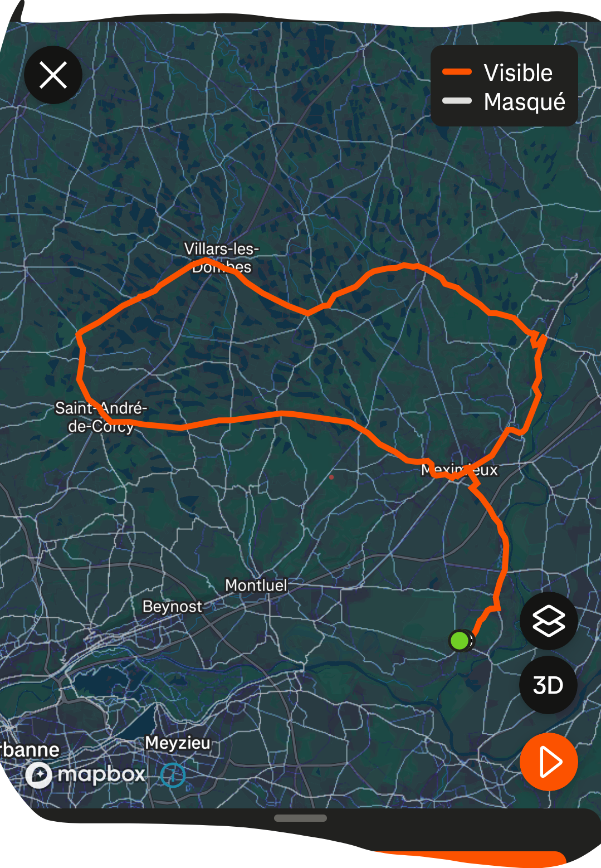601x868 pixels.
Task: Tap the small red dot on map
Action: tap(331, 477)
